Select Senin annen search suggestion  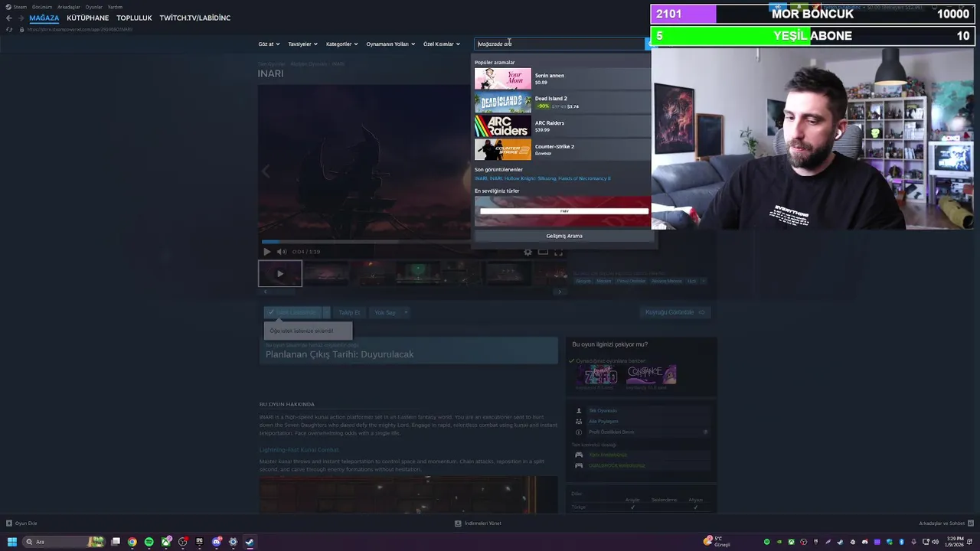(562, 79)
